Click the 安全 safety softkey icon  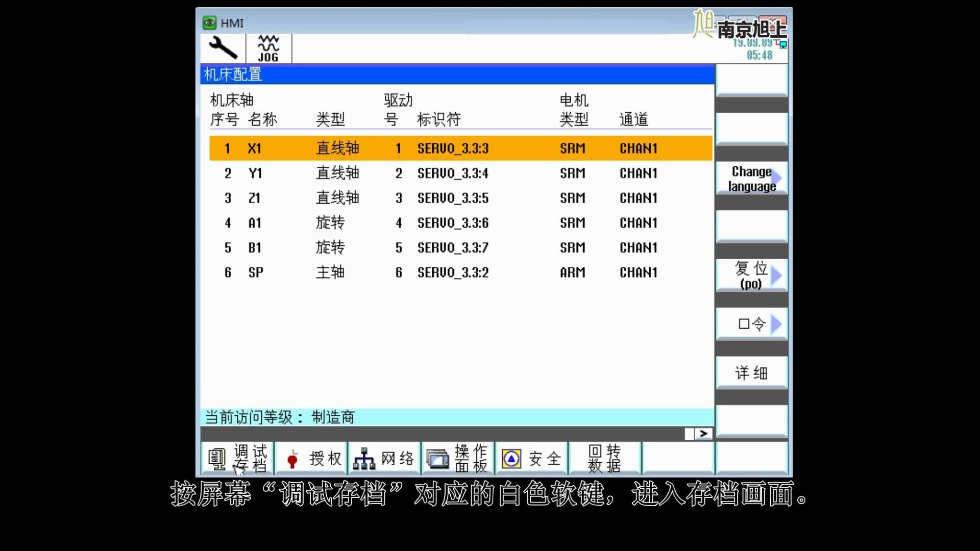(x=510, y=458)
